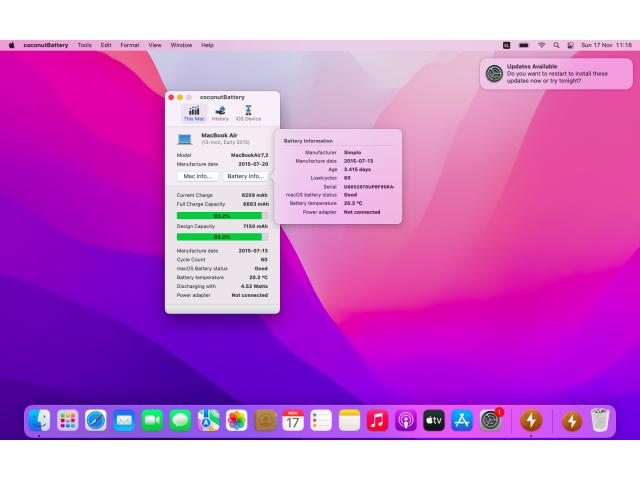Open Control Center from menu bar

(x=571, y=45)
